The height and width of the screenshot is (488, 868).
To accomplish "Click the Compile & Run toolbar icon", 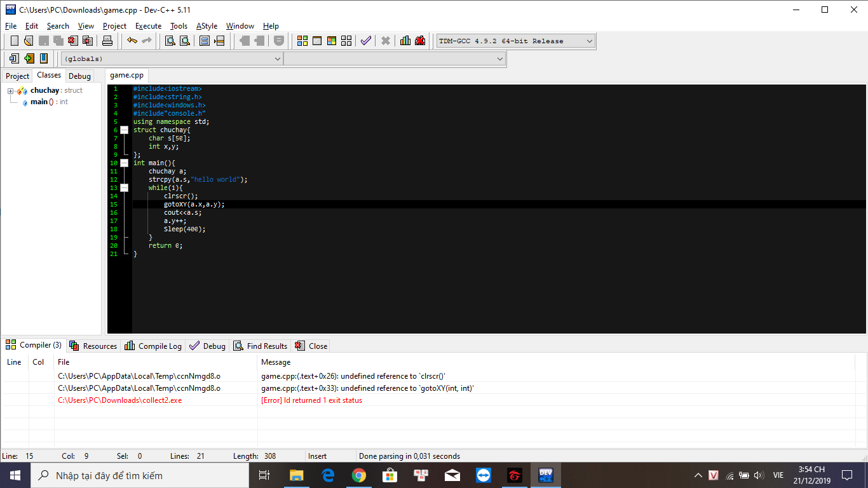I will coord(332,41).
